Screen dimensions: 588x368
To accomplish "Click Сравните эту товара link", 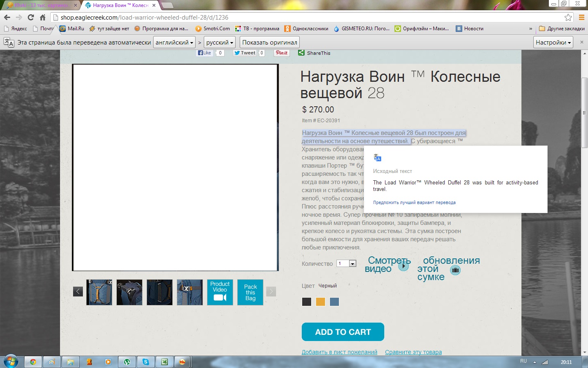I will (413, 352).
